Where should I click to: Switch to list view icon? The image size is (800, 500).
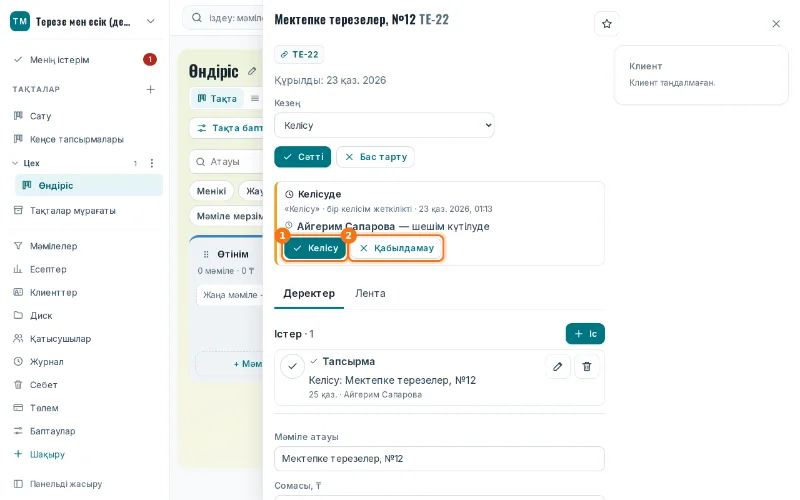pyautogui.click(x=255, y=98)
